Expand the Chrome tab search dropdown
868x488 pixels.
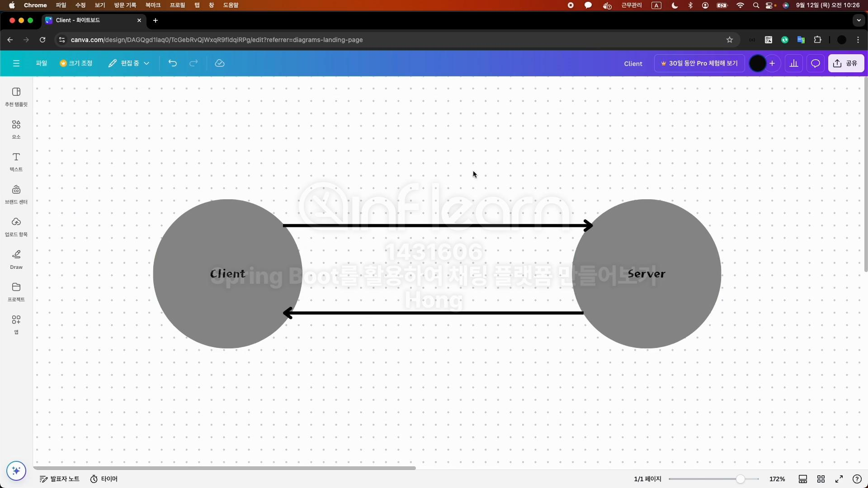click(859, 20)
